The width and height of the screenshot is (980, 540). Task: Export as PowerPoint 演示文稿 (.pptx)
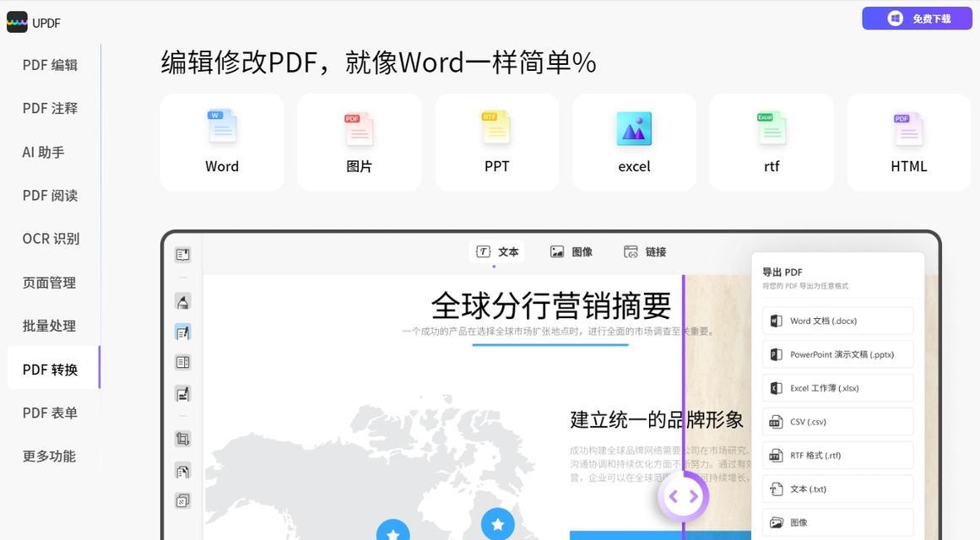click(x=837, y=354)
